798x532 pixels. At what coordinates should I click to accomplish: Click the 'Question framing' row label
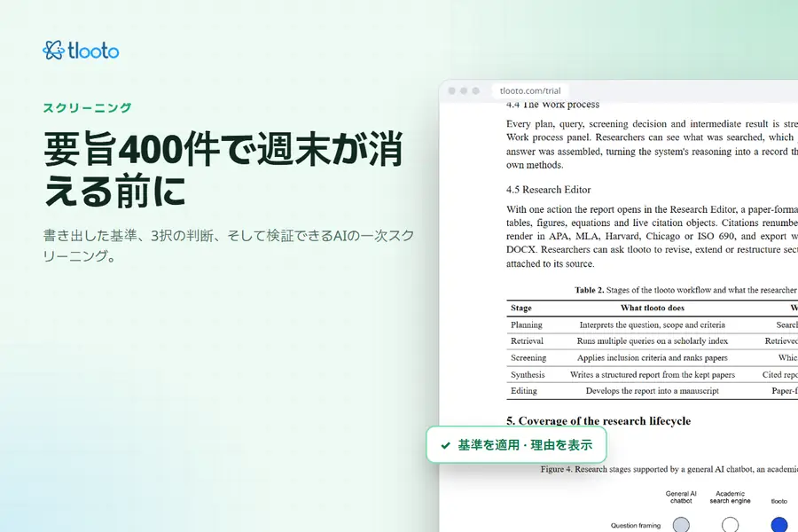pos(636,526)
